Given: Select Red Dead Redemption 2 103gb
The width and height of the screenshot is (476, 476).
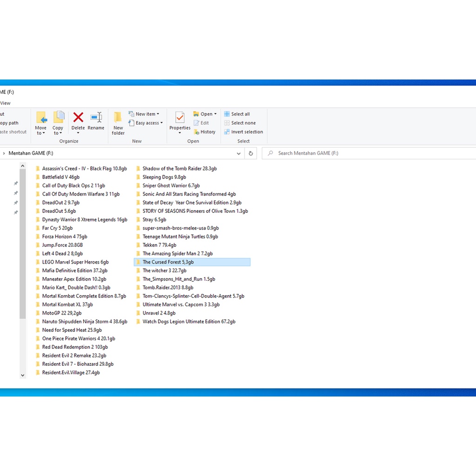Looking at the screenshot, I should click(x=72, y=347).
